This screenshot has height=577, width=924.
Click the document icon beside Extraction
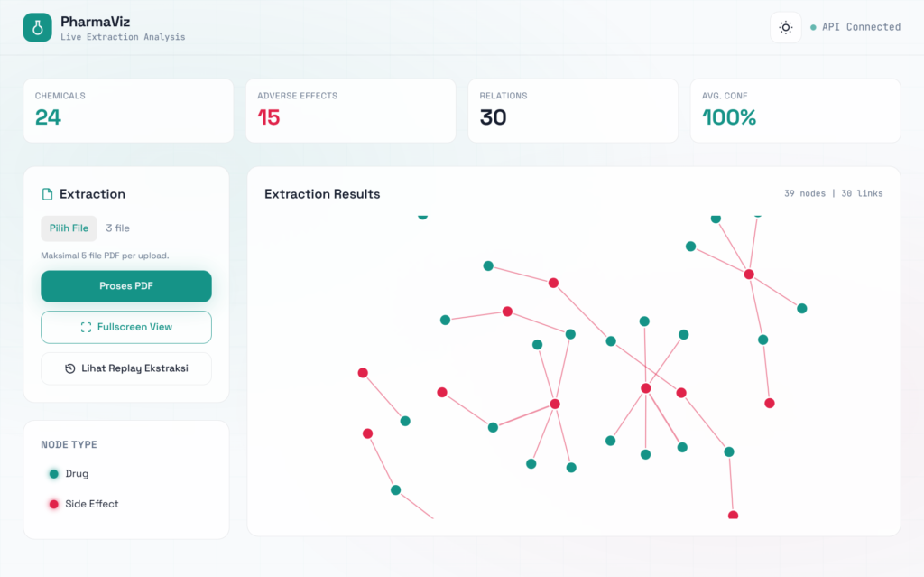pyautogui.click(x=48, y=194)
